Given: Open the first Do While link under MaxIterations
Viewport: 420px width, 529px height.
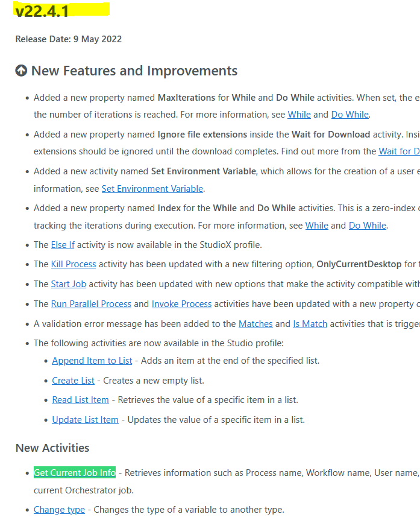Looking at the screenshot, I should pyautogui.click(x=350, y=115).
